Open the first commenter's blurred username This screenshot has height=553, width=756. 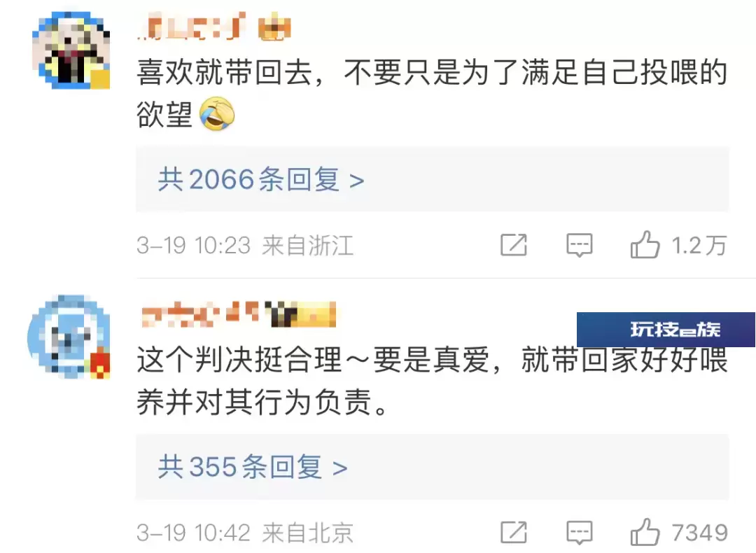192,27
